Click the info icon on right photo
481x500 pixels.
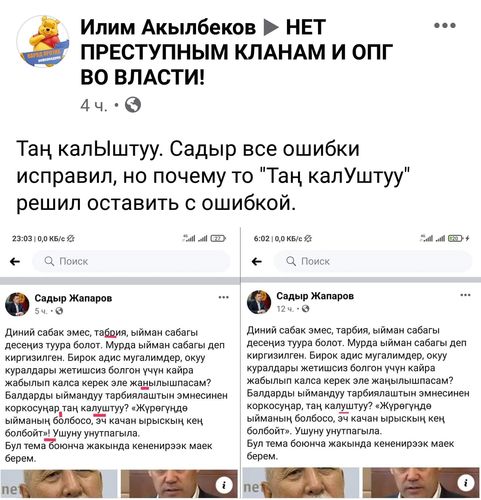(466, 483)
